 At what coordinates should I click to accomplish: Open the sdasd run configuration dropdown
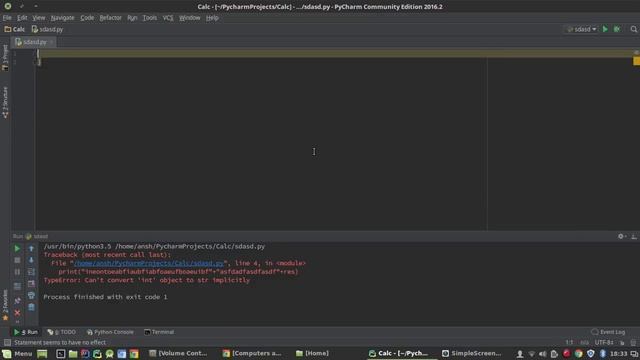(x=582, y=29)
